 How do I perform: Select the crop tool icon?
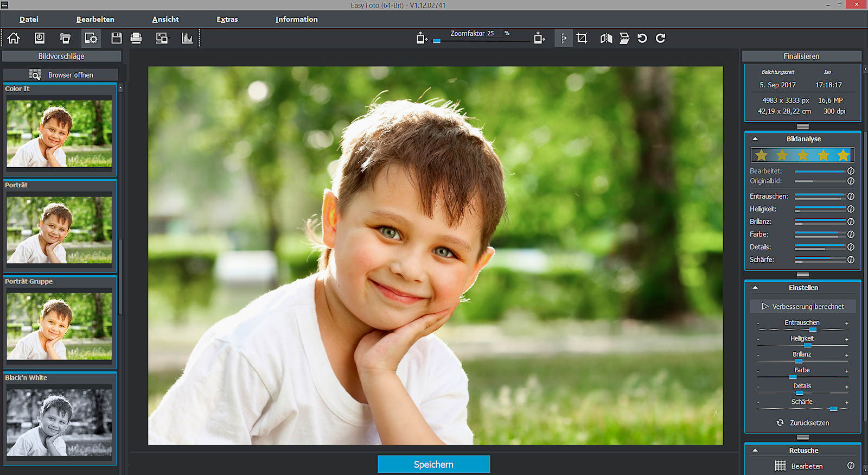(582, 38)
